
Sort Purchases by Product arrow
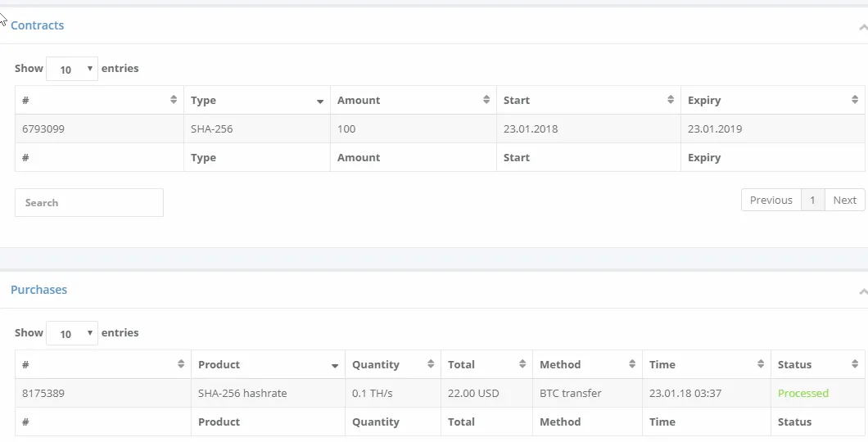coord(335,366)
